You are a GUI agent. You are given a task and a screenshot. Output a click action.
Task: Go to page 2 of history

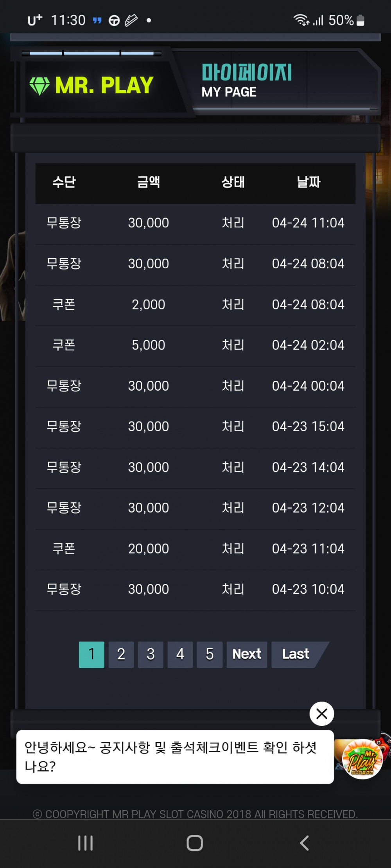tap(121, 654)
